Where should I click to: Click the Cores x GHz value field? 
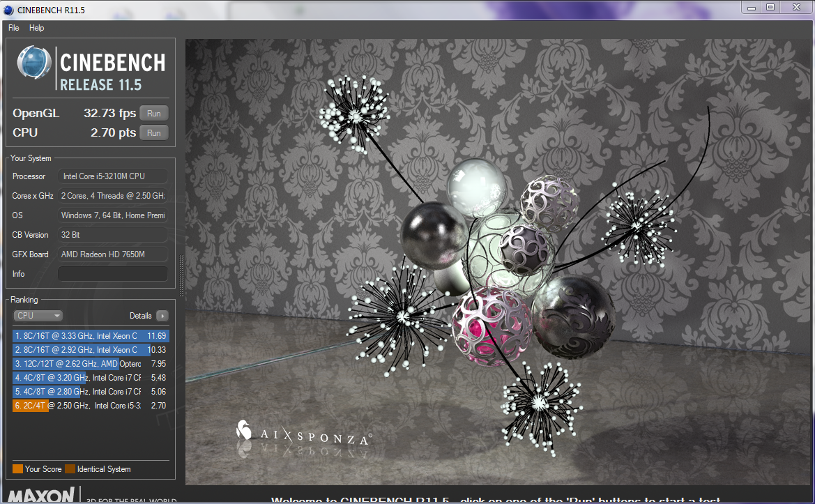tap(113, 196)
